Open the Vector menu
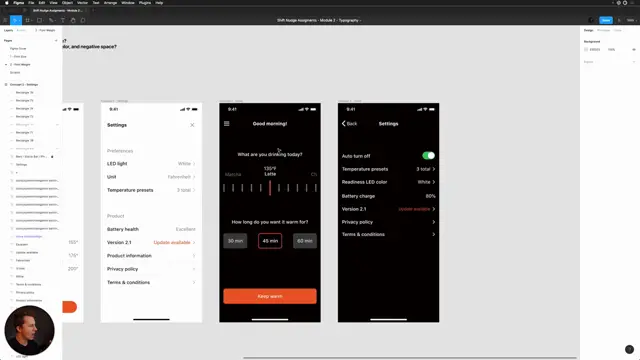Viewport: 640px width, 360px height. point(82,2)
